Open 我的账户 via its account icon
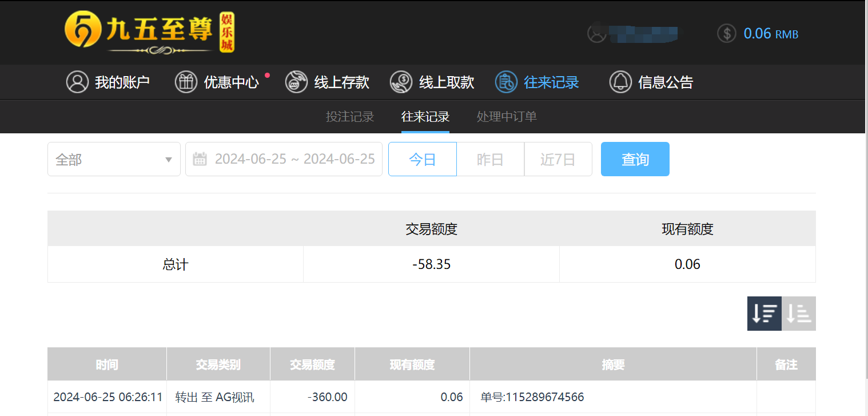Screen dimensions: 868x416 point(77,82)
